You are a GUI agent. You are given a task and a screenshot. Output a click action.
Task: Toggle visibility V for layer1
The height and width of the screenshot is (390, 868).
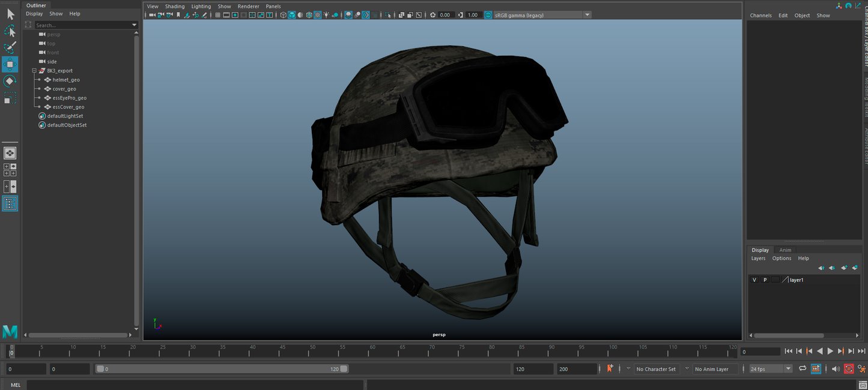754,280
